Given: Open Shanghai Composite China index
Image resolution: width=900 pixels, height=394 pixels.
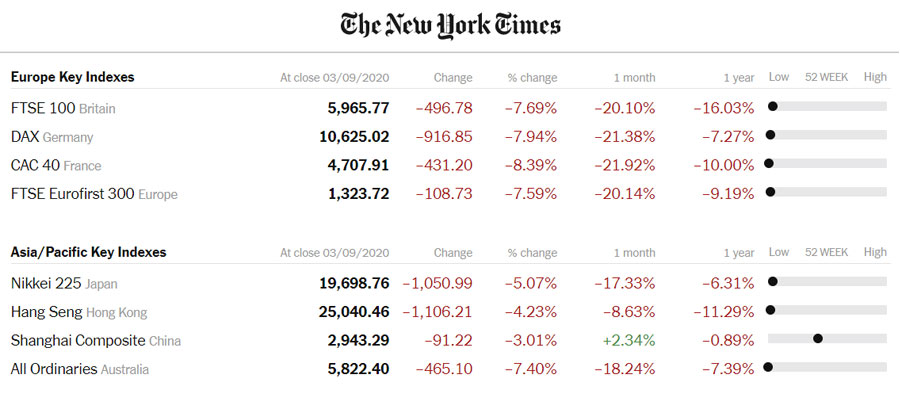Looking at the screenshot, I should (x=96, y=341).
